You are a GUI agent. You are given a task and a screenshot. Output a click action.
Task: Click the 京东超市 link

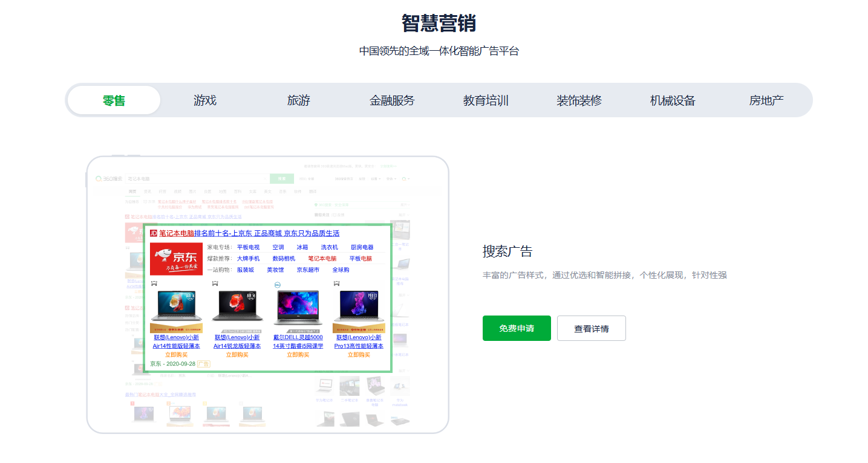308,270
